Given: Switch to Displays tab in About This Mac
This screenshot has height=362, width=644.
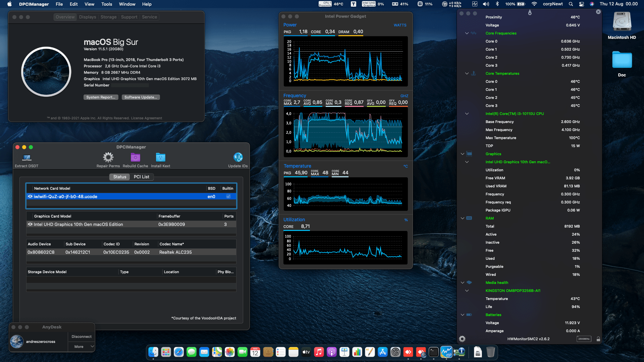Looking at the screenshot, I should 88,17.
